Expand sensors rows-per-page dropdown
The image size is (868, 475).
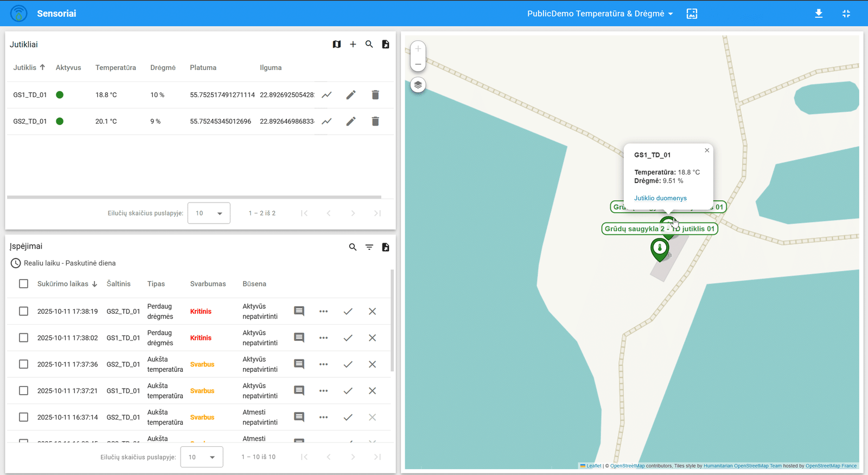tap(209, 213)
